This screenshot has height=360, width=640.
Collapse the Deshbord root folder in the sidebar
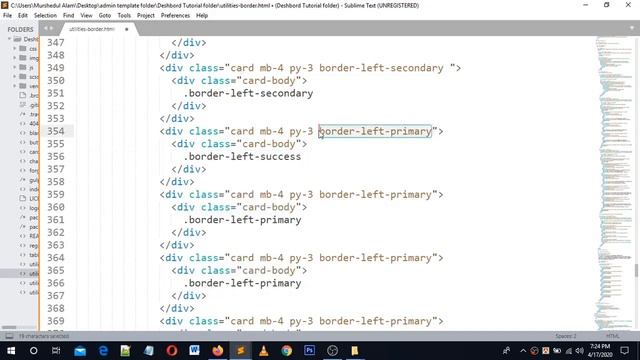[x=9, y=39]
